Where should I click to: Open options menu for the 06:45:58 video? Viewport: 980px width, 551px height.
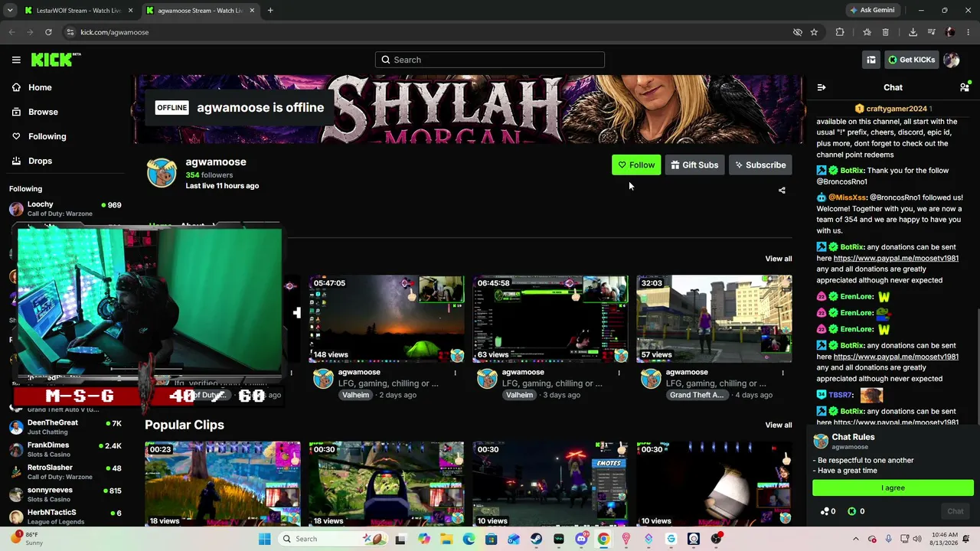(619, 373)
